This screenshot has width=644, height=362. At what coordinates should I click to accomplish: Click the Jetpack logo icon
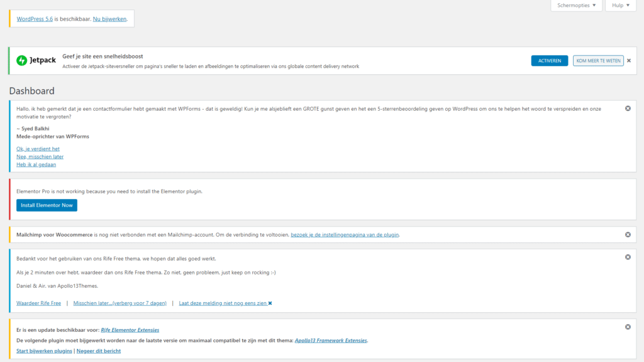[22, 60]
